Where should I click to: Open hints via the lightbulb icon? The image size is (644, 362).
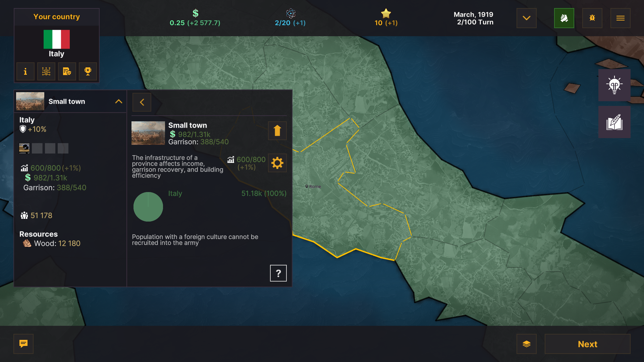pos(614,85)
